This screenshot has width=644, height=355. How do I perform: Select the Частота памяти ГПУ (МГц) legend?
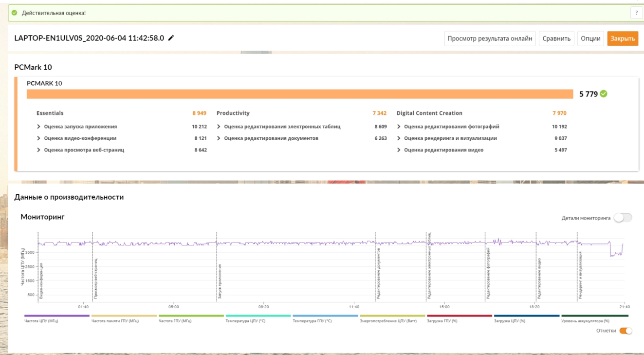[124, 318]
